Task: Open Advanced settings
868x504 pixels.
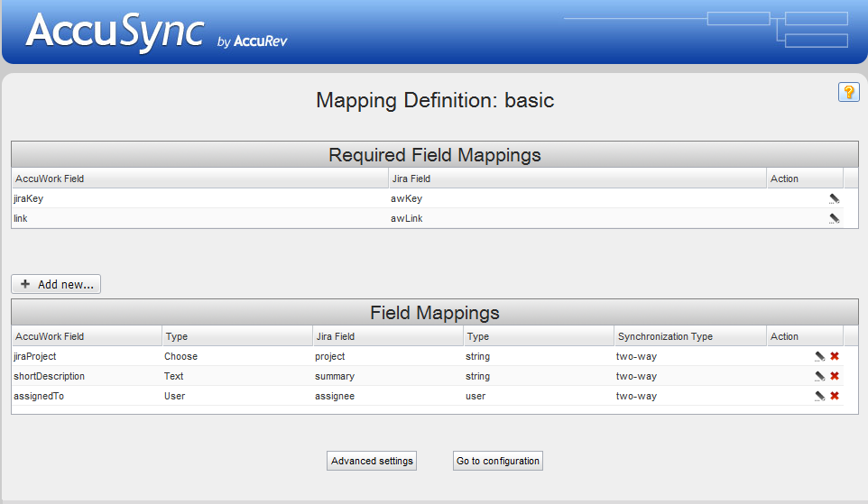Action: click(372, 461)
